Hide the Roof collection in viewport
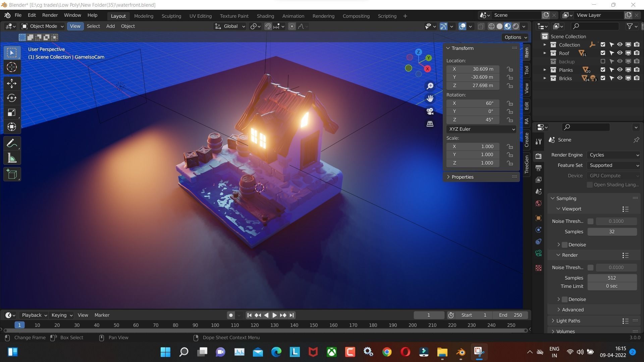This screenshot has width=644, height=362. coord(620,53)
